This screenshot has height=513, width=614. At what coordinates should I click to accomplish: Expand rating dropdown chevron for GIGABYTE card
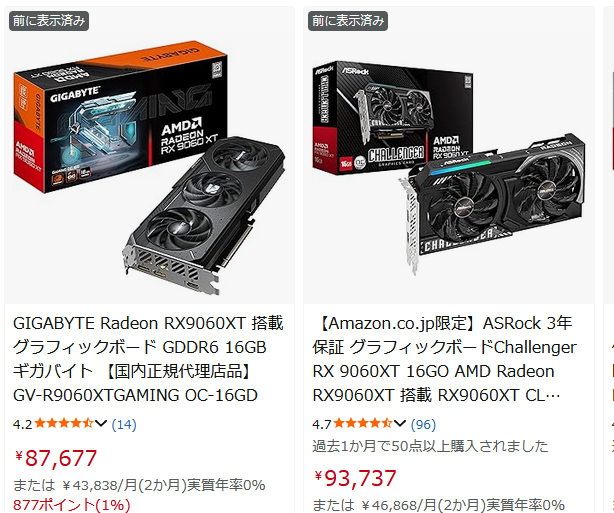coord(101,423)
